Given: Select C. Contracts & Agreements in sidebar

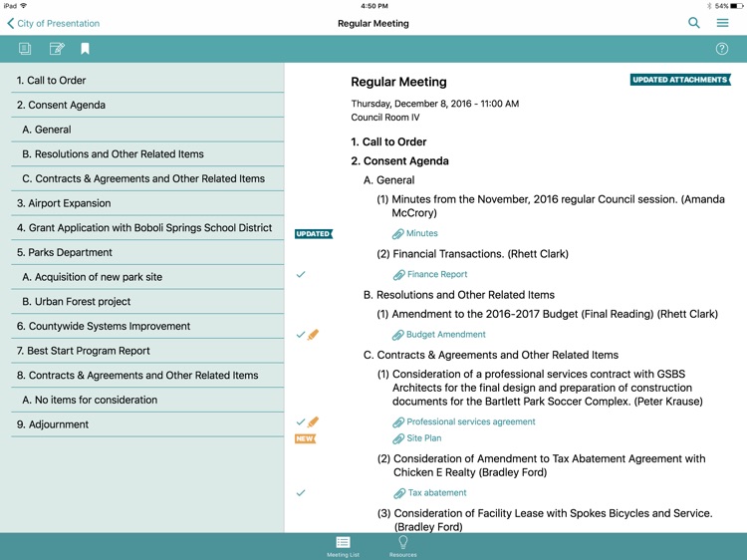Looking at the screenshot, I should pos(147,178).
